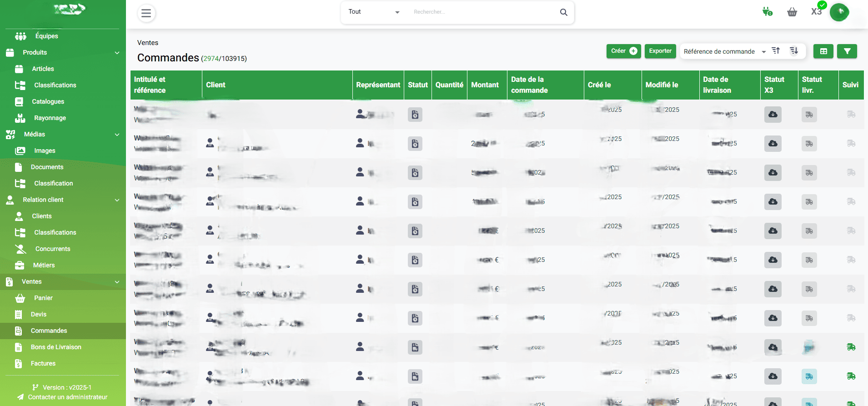868x406 pixels.
Task: Click the search magnifier icon
Action: coord(563,12)
